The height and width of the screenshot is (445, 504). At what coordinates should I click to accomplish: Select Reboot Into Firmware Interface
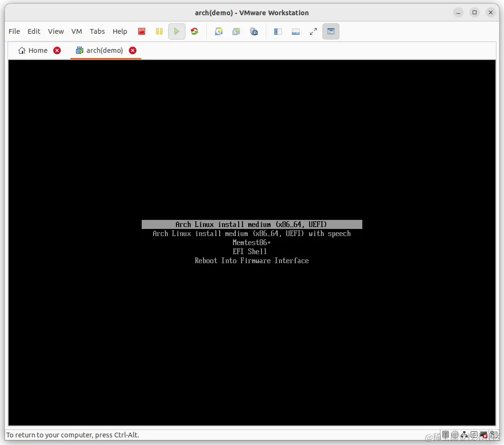[252, 261]
